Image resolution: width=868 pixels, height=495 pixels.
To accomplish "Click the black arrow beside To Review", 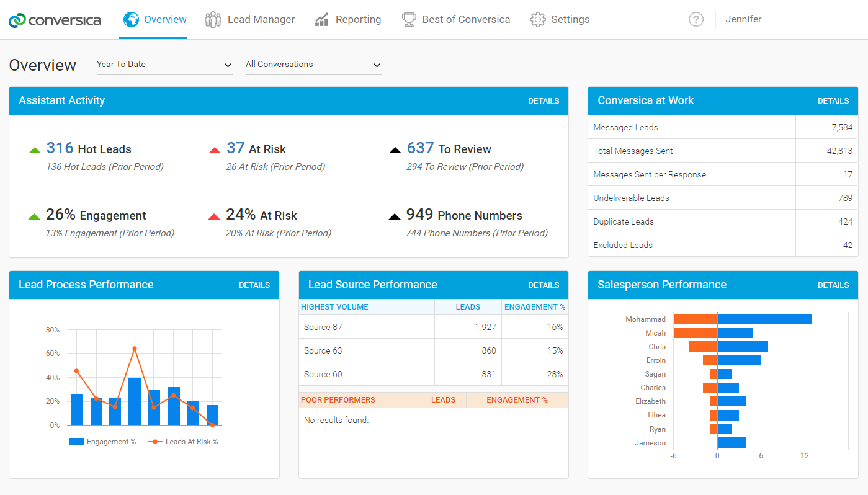I will point(395,150).
